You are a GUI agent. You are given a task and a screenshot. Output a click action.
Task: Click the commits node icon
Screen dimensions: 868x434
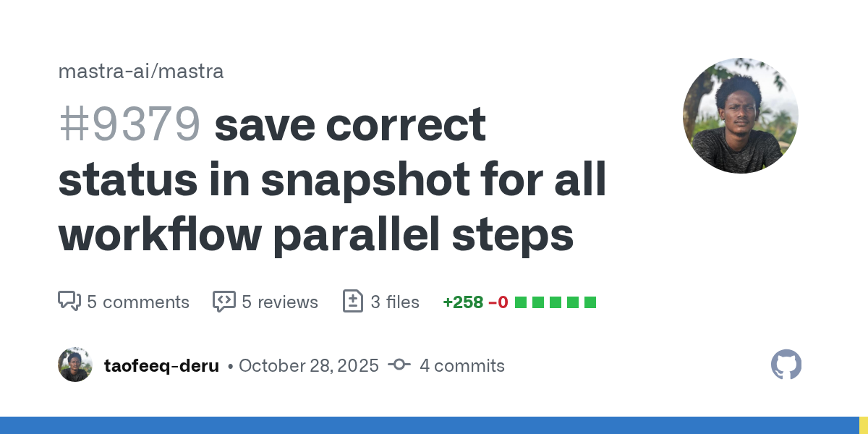pyautogui.click(x=399, y=365)
